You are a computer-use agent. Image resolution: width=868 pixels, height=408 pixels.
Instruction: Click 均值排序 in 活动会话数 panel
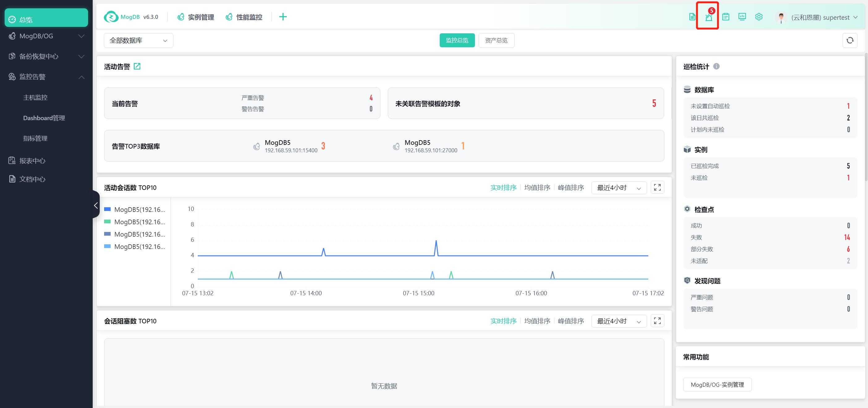[537, 188]
